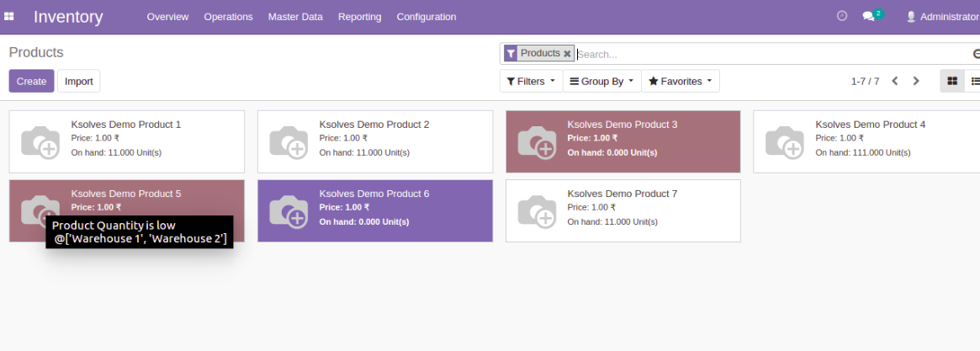Expand the Group By dropdown
Viewport: 980px width, 351px height.
click(x=601, y=82)
